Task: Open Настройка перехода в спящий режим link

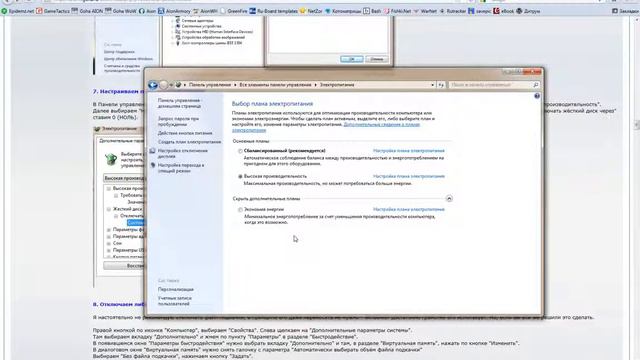Action: point(181,168)
